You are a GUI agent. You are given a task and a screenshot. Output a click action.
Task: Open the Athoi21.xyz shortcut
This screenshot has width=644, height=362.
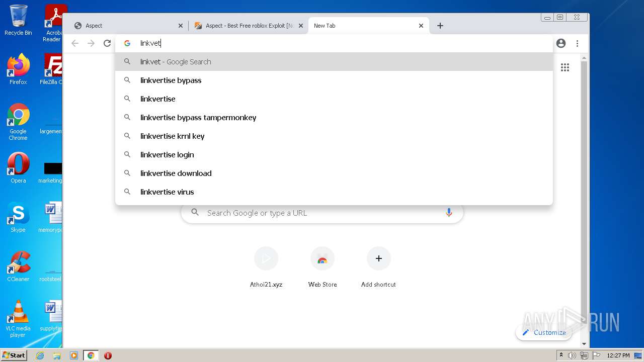[x=266, y=267]
